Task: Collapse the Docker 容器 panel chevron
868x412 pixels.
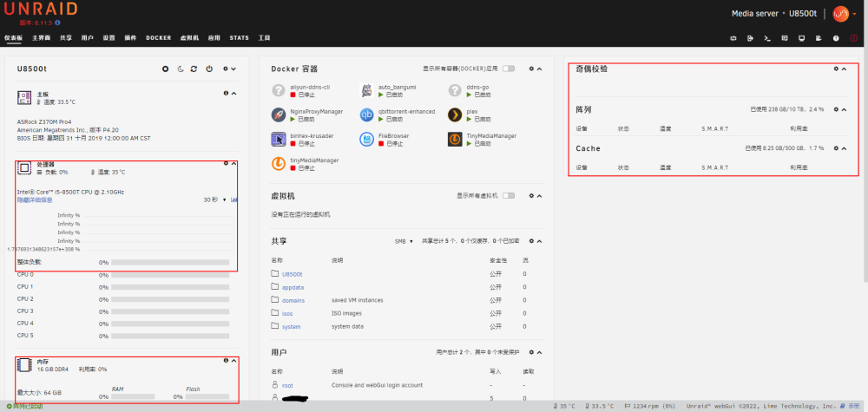Action: [539, 69]
